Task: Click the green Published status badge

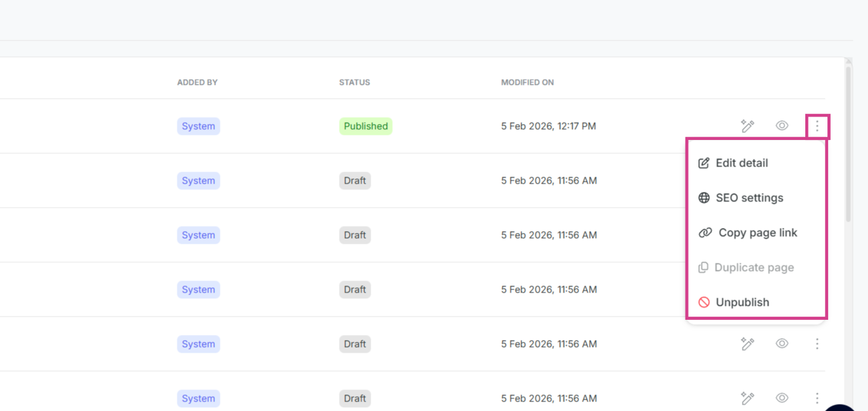Action: (x=366, y=126)
